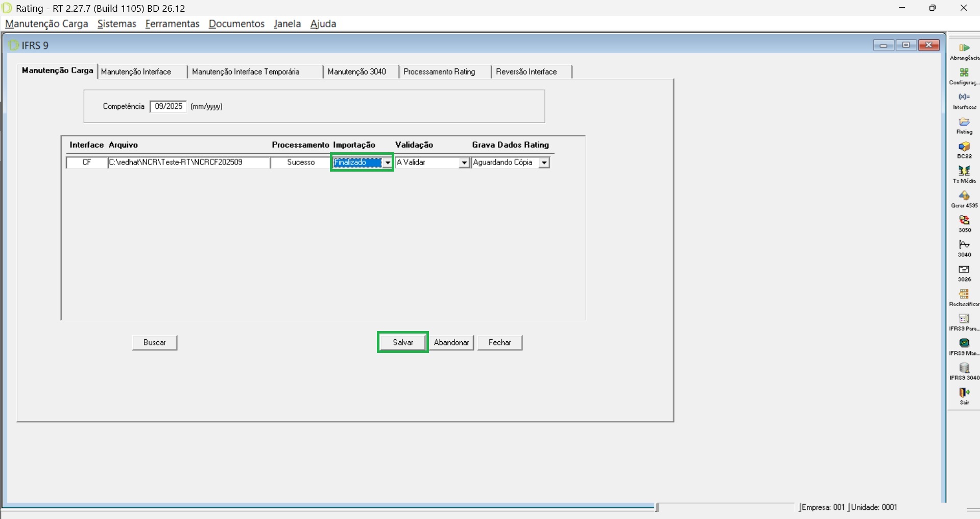Click the Salvar button
980x519 pixels.
(x=403, y=342)
